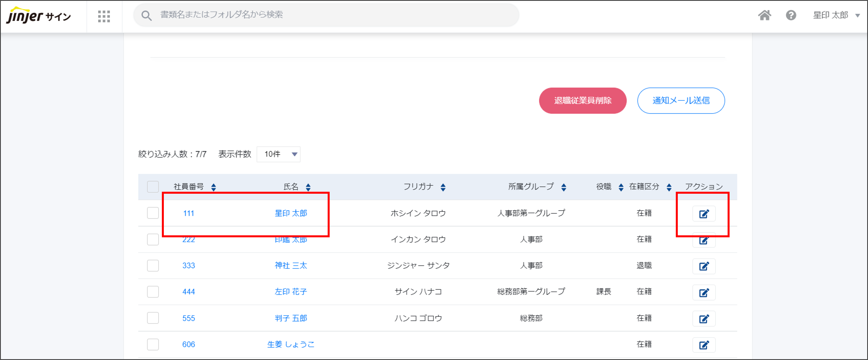Open employee link 左印 花子
868x360 pixels.
click(x=290, y=292)
